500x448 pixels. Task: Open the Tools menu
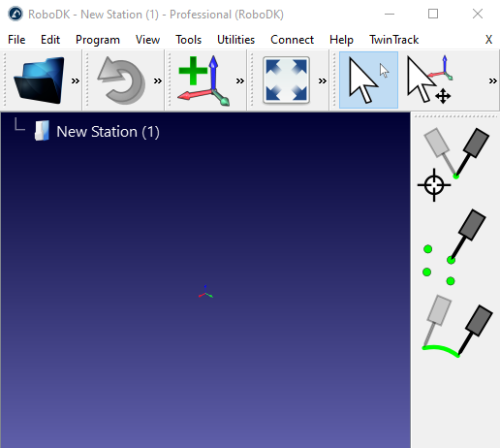pos(188,40)
